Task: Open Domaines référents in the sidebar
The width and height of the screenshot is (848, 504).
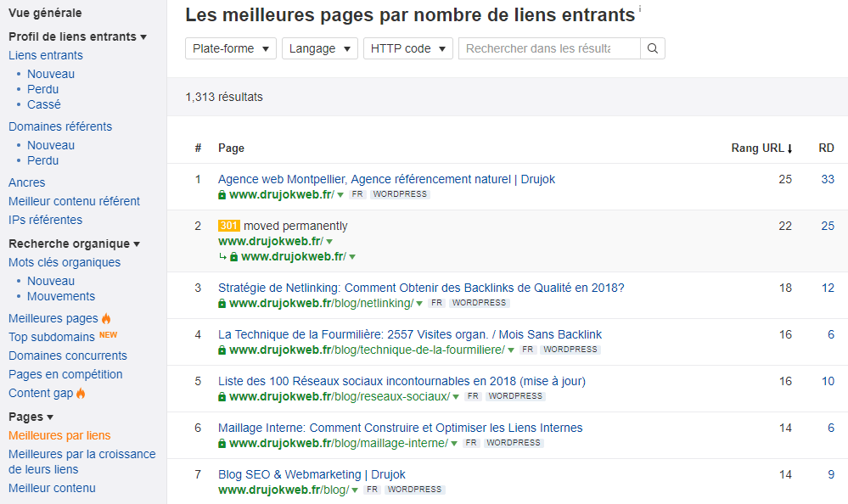Action: 60,126
